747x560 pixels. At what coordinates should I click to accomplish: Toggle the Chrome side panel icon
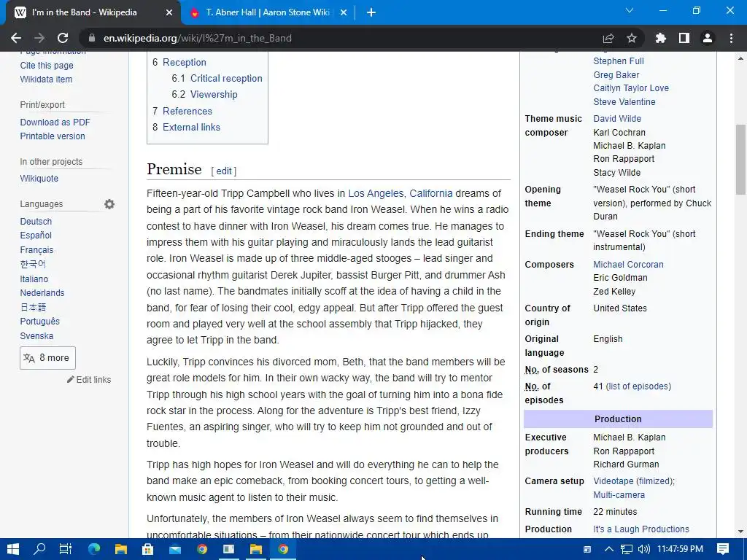tap(684, 38)
